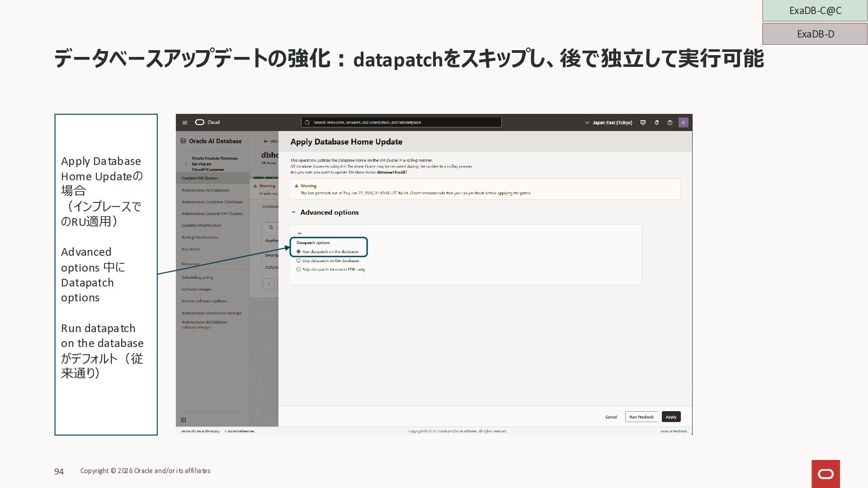Open Exadata VM Clusters in sidebar
Image resolution: width=868 pixels, height=488 pixels.
click(x=200, y=178)
